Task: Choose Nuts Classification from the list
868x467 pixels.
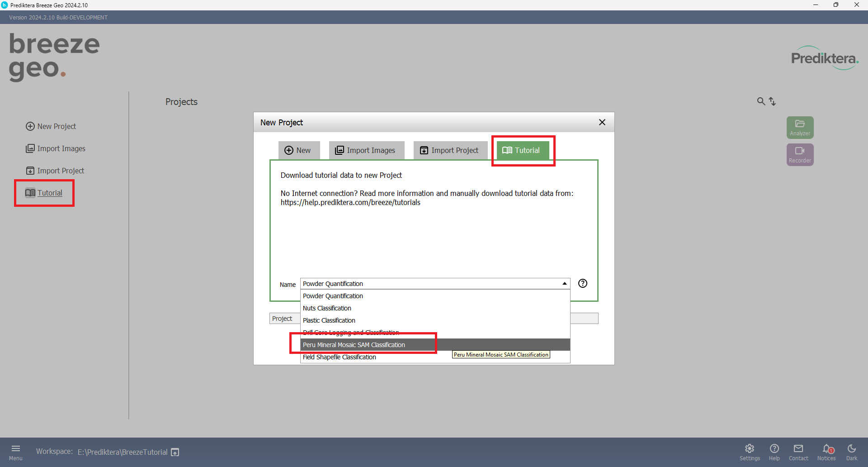Action: 327,308
